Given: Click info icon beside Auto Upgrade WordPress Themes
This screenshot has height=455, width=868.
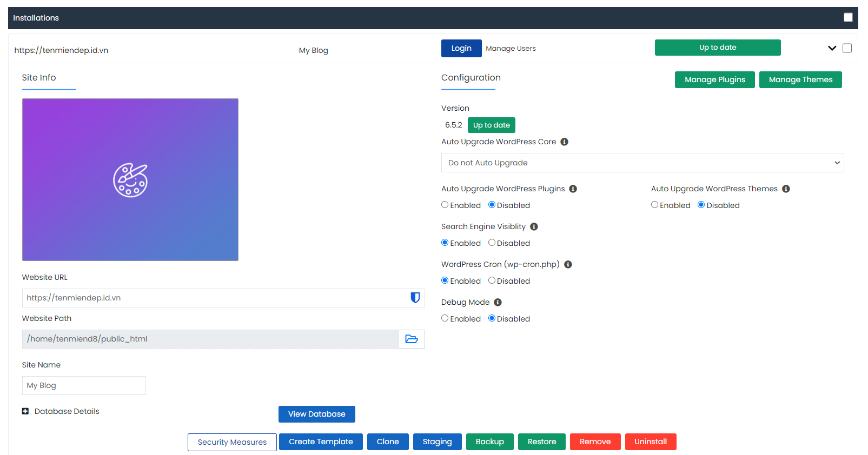Looking at the screenshot, I should click(x=786, y=189).
